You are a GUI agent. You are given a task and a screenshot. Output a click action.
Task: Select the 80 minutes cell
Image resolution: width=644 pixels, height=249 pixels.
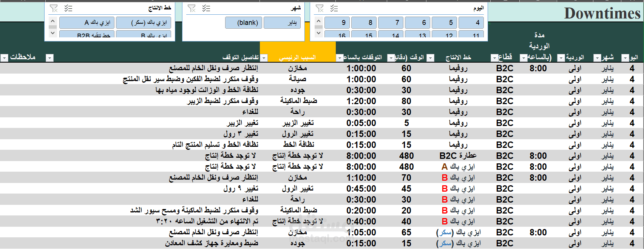tap(406, 101)
